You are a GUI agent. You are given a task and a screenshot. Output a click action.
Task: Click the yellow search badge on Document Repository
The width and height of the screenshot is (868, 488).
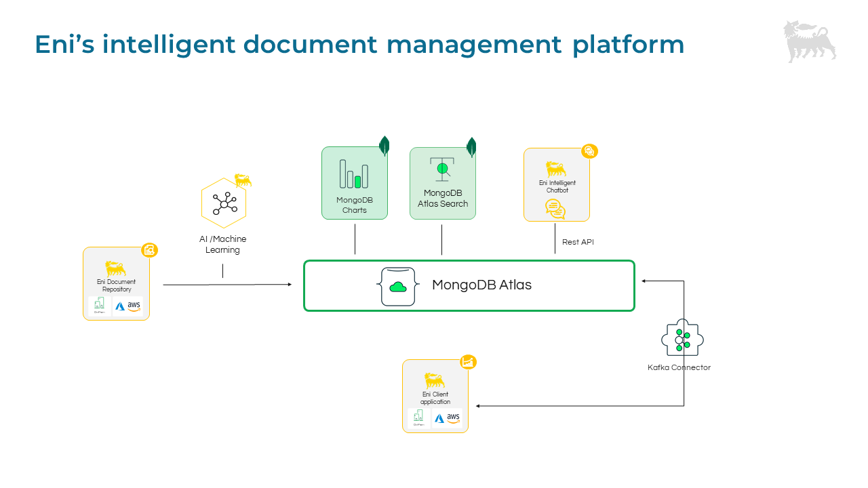point(149,250)
